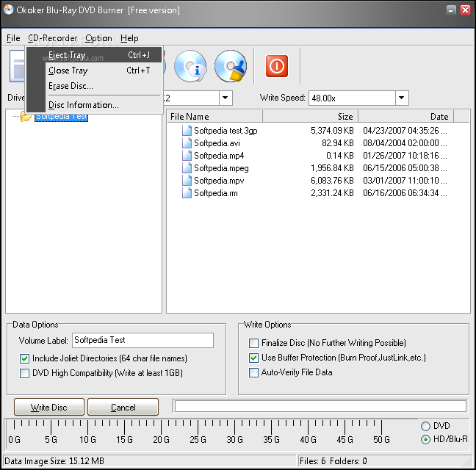
Task: Click the Softpedia.mpeg file icon
Action: point(187,167)
